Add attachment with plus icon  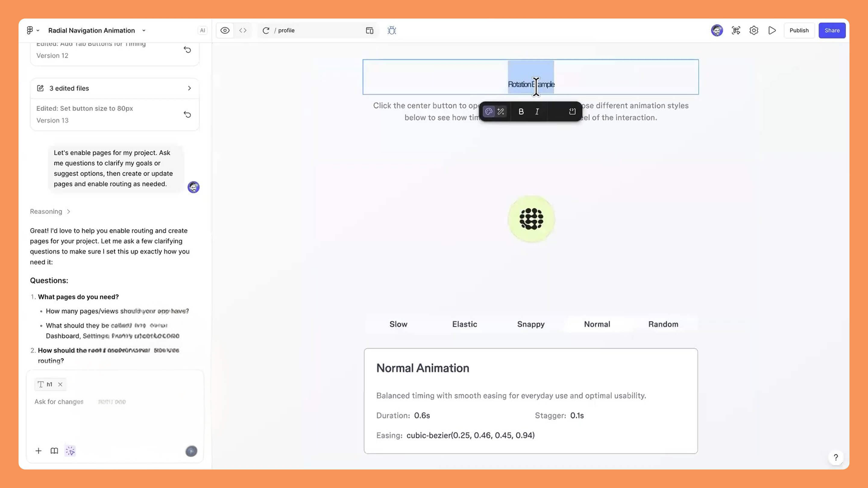38,451
